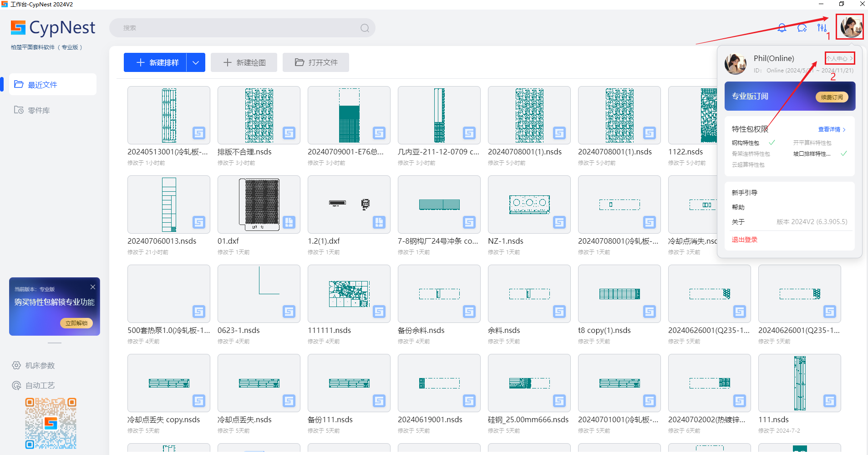Open the 硅钢_25.00mm666.nsds thumbnail
Screen dimensions: 868x455
click(529, 383)
